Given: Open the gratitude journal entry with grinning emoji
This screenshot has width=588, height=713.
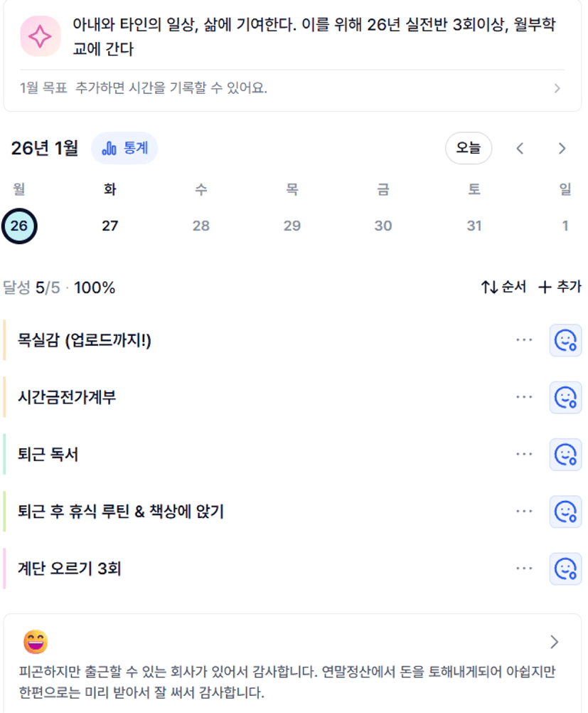Looking at the screenshot, I should point(292,662).
